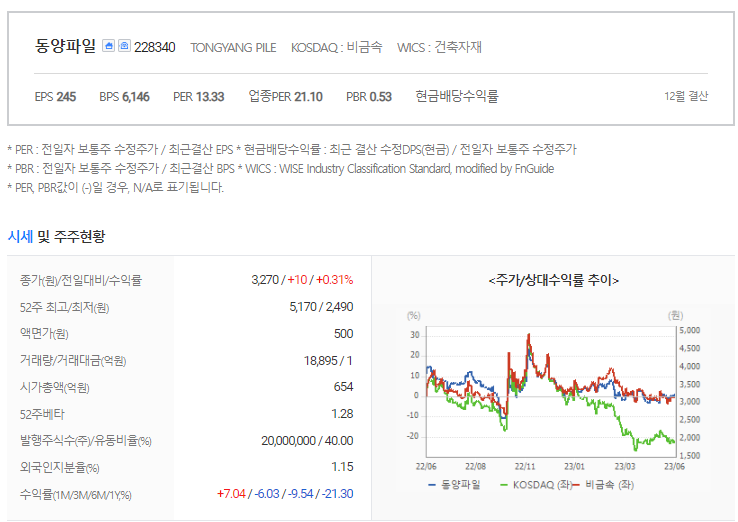This screenshot has width=738, height=522.
Task: Click the 거래량/거래대금(억원) row label
Action: pos(73,361)
